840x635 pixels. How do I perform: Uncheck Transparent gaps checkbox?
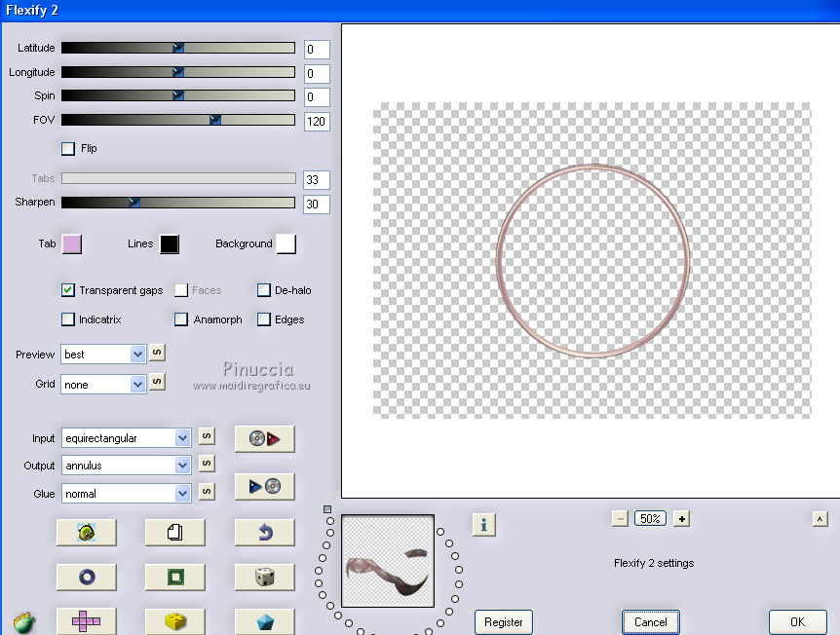click(68, 290)
